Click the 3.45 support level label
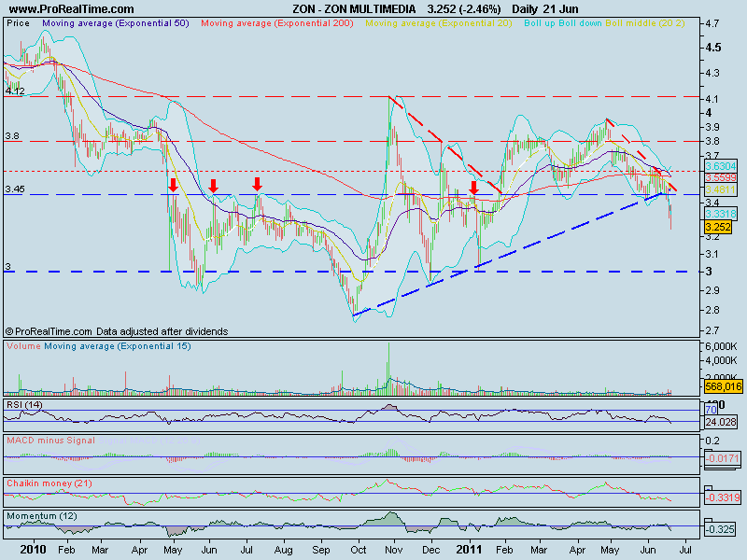 (15, 189)
